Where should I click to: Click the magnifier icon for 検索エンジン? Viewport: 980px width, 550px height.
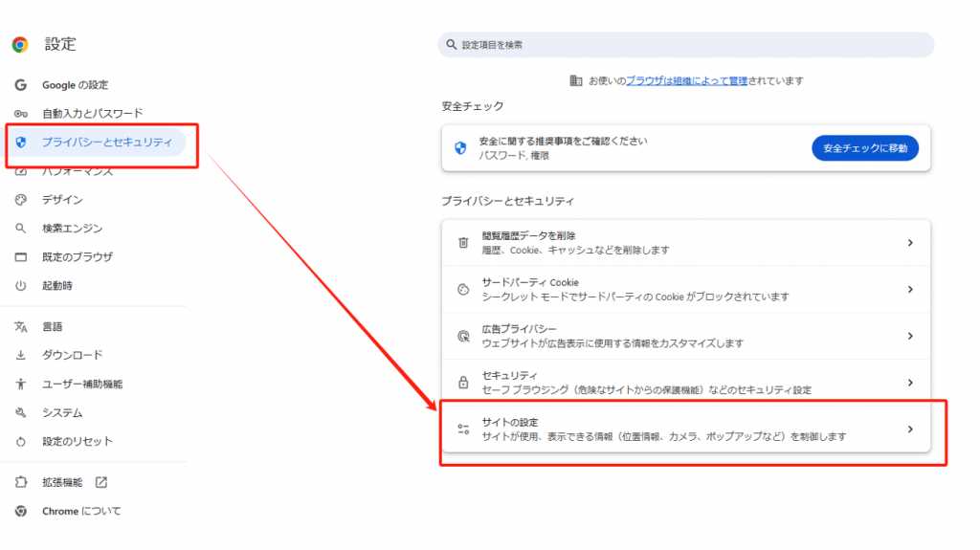point(21,229)
